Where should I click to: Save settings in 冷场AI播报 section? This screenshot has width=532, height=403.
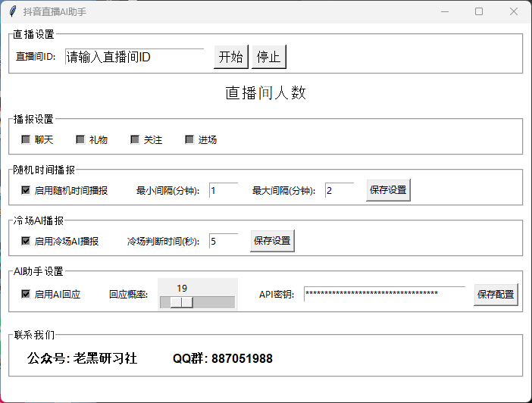(272, 241)
